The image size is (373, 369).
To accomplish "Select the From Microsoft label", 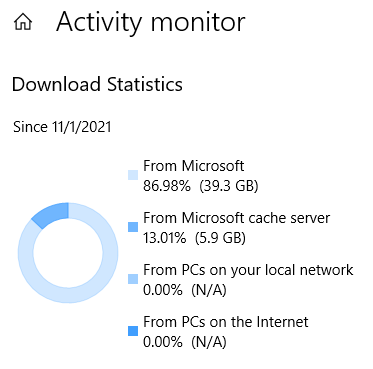I will pyautogui.click(x=194, y=166).
